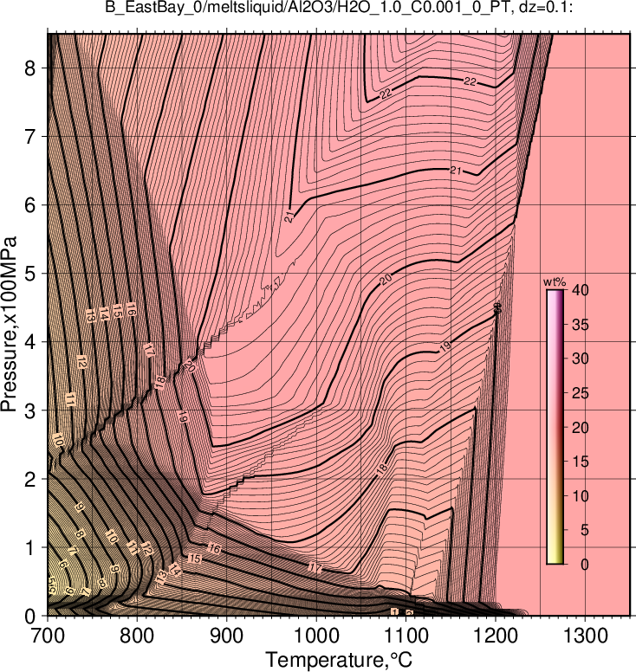Click contour label 16 near pressure 1, 885°C

214,548
